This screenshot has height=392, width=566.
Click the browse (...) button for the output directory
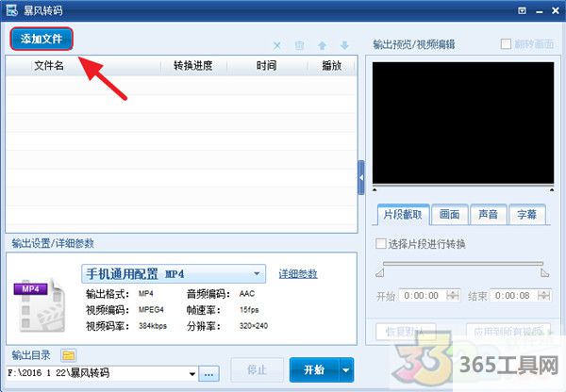click(209, 372)
